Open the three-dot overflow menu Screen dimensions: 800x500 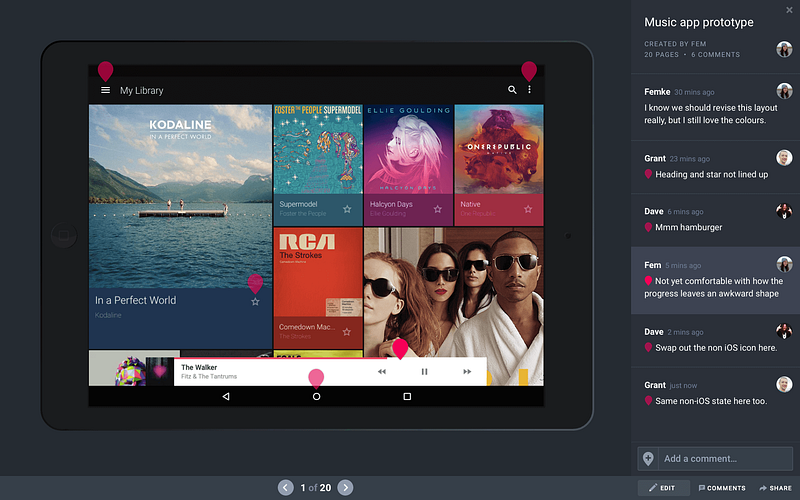tap(530, 90)
